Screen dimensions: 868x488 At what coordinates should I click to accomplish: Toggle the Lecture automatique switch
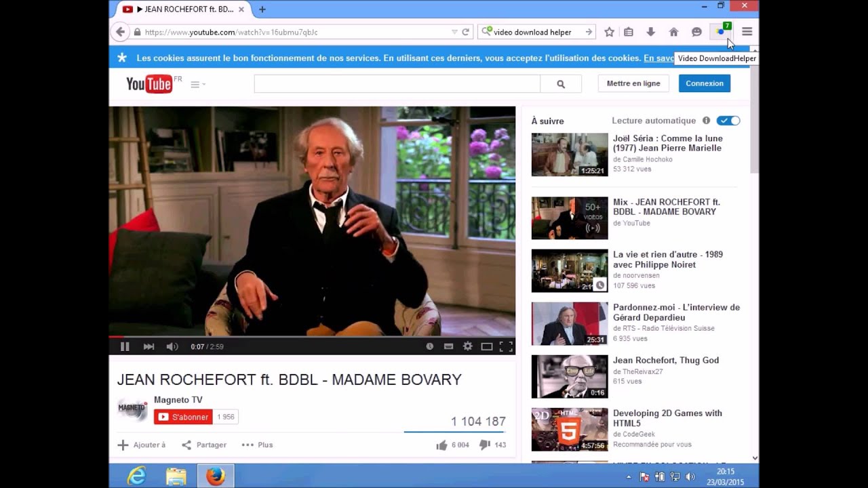coord(728,121)
